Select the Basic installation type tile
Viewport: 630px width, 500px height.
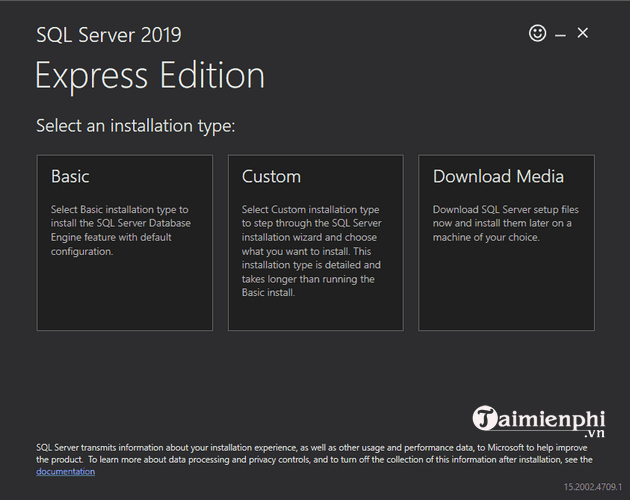(125, 243)
